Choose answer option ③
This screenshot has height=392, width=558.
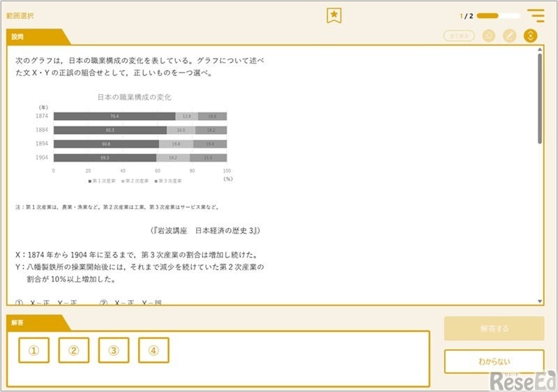tap(114, 350)
